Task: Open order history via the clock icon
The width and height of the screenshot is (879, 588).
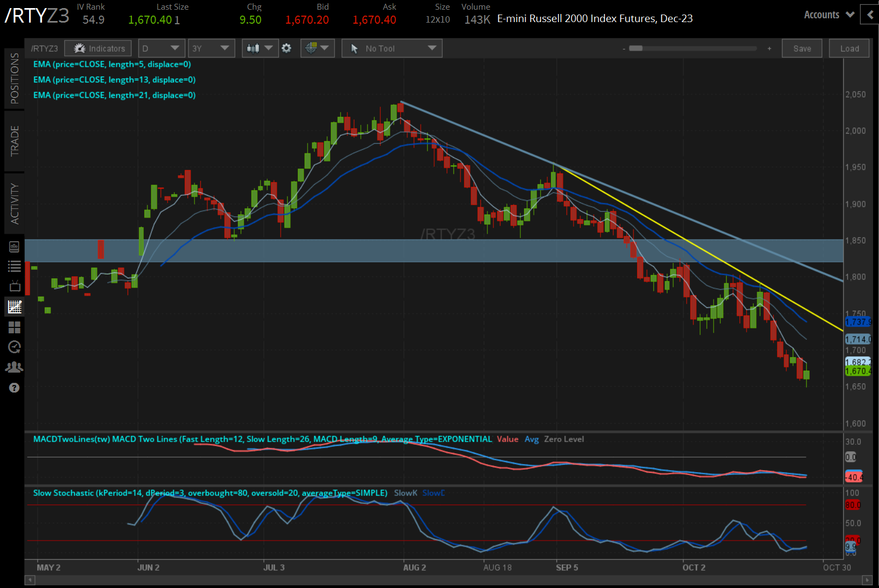Action: [15, 347]
